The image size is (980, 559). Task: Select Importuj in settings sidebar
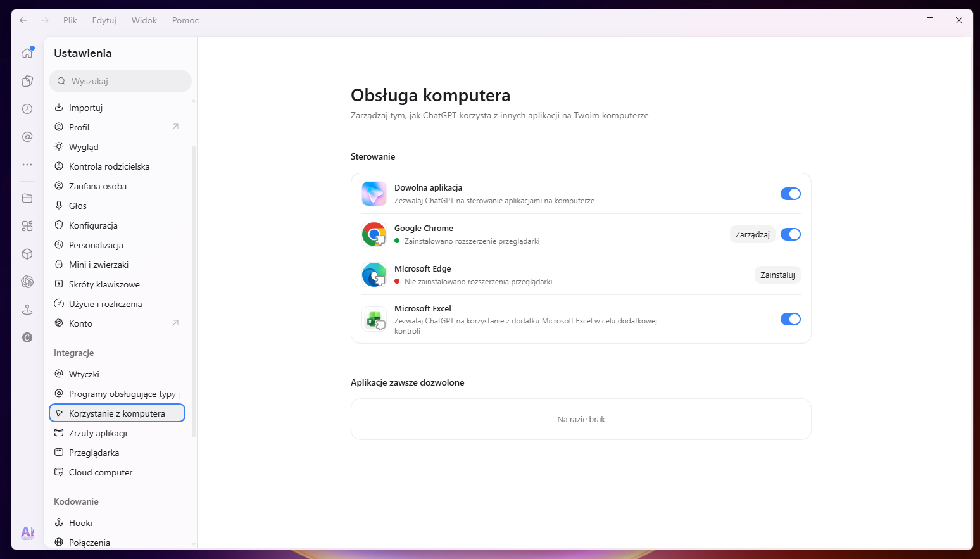coord(117,108)
